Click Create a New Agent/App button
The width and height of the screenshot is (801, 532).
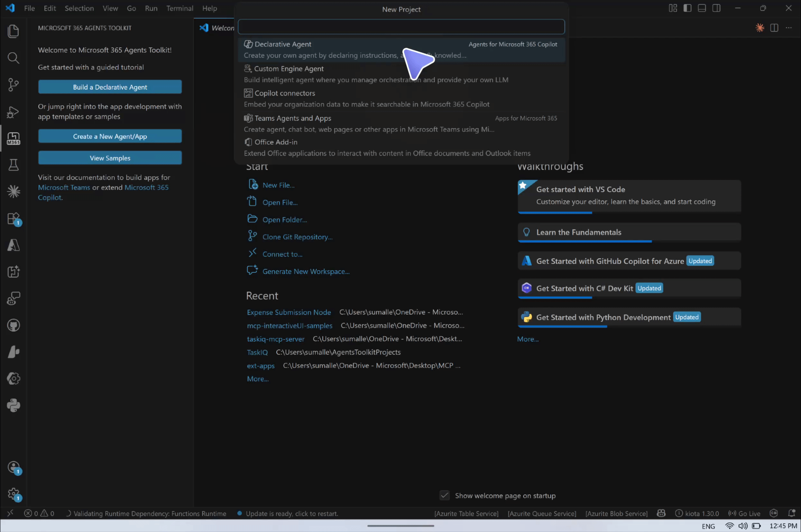[x=110, y=136]
